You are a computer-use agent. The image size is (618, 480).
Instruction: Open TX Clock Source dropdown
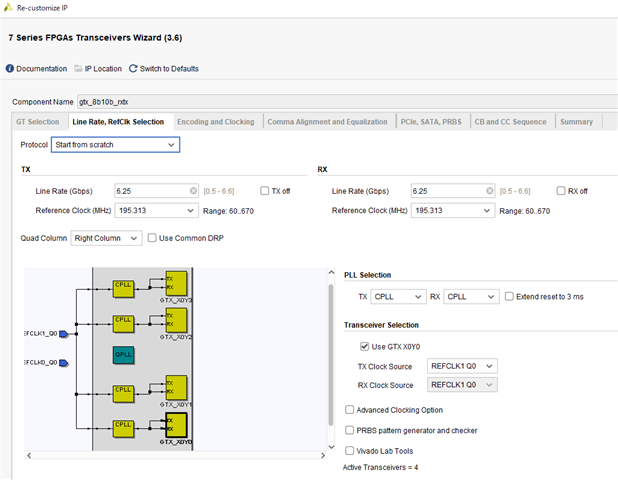point(462,366)
